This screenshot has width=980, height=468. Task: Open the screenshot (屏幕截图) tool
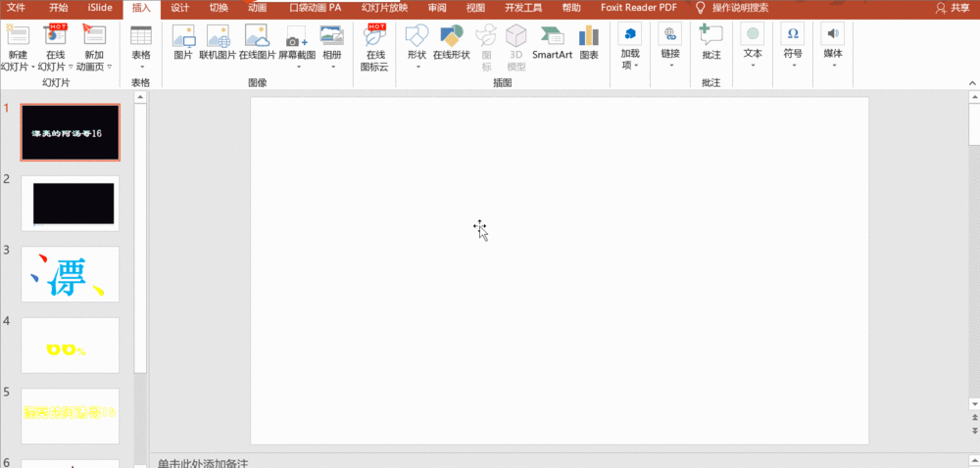tap(296, 36)
